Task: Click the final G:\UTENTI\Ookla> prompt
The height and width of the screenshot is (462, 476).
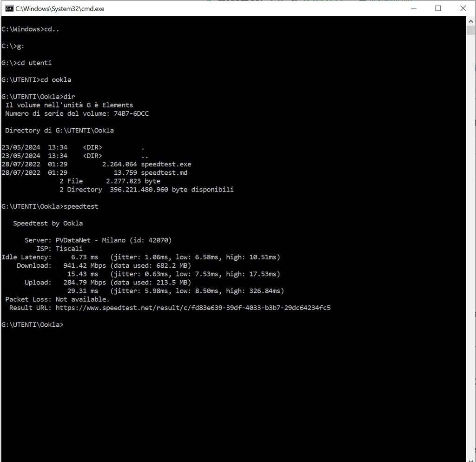Action: tap(32, 325)
